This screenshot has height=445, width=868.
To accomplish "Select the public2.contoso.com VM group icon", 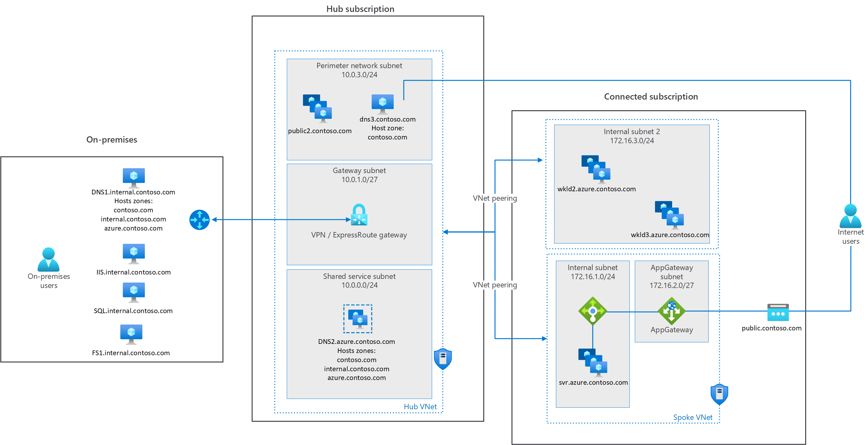I will [317, 108].
